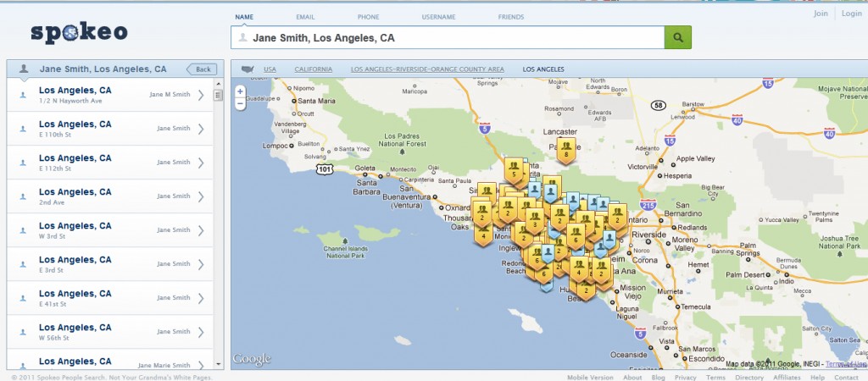Click the yellow marker labeled 3
Image resolution: width=868 pixels, height=381 pixels.
click(x=534, y=221)
